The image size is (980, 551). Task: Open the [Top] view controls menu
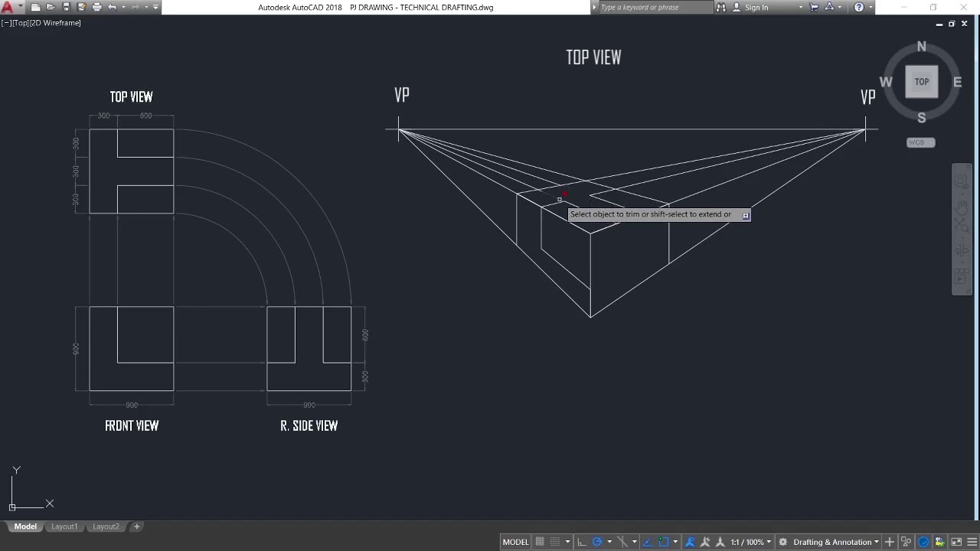pos(21,23)
